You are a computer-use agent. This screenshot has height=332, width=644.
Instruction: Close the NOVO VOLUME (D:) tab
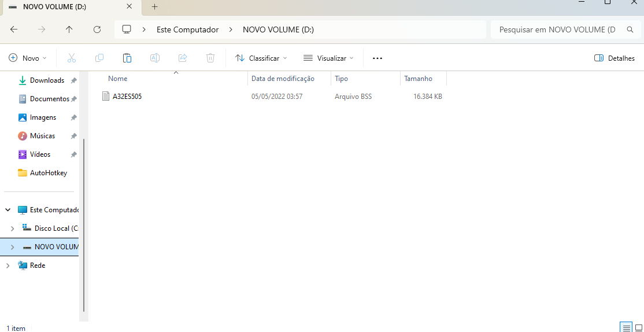pos(129,6)
